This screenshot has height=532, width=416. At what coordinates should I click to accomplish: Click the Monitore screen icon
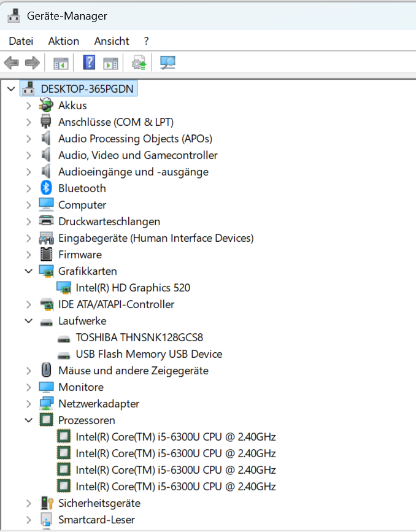point(46,387)
